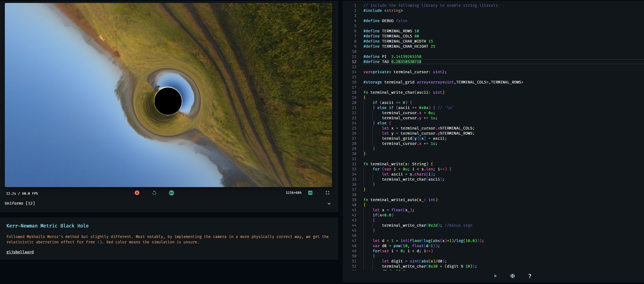Place cursor on '#include <string>' line
Viewport: 644px width, 284px height.
point(383,11)
